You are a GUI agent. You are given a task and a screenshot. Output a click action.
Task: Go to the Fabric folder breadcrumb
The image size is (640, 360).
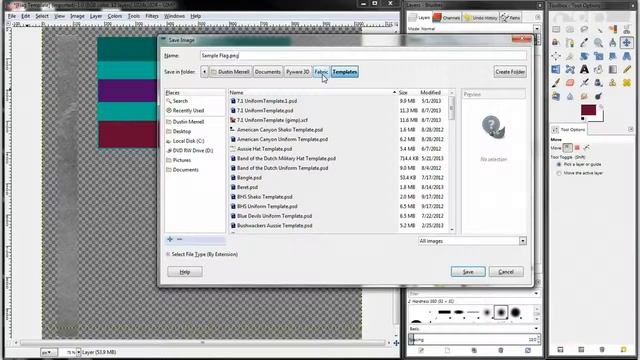click(x=321, y=72)
